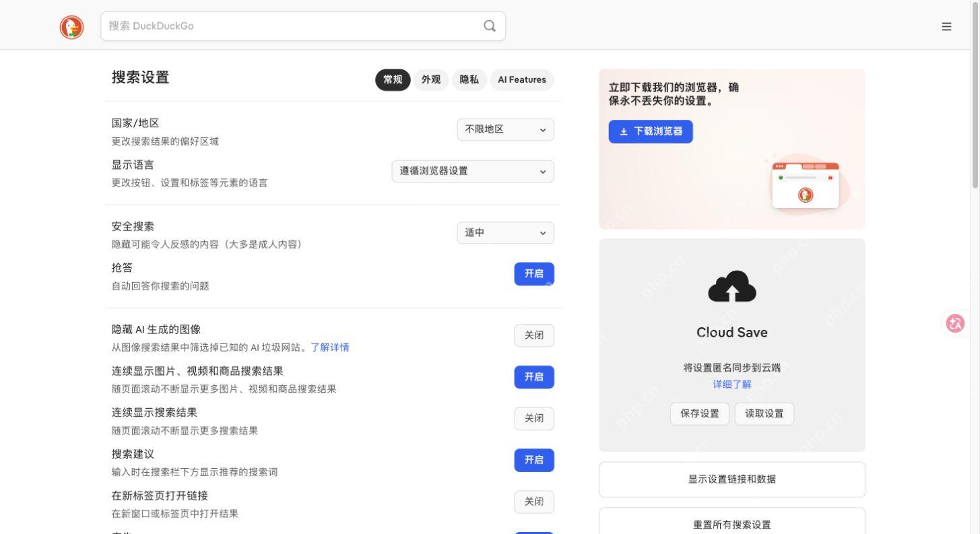980x534 pixels.
Task: Click the 了解详情 link
Action: (x=330, y=347)
